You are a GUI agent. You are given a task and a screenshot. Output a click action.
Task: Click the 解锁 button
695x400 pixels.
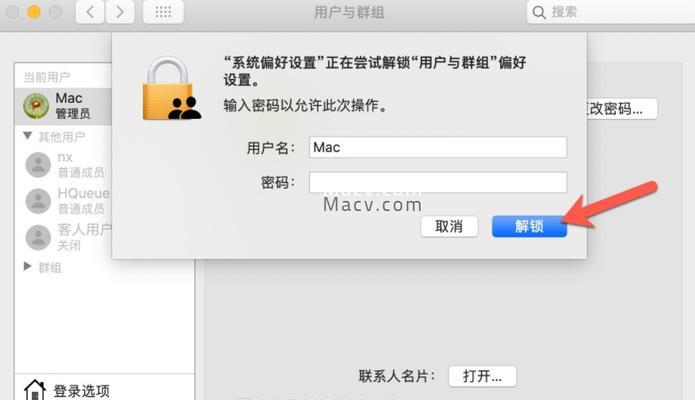[x=529, y=227]
